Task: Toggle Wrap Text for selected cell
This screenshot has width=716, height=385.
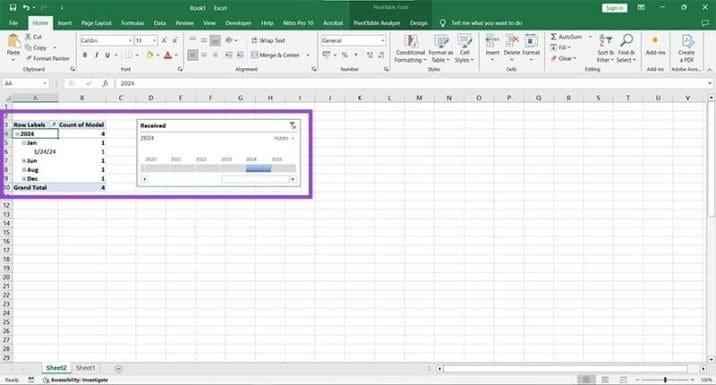Action: click(x=268, y=41)
